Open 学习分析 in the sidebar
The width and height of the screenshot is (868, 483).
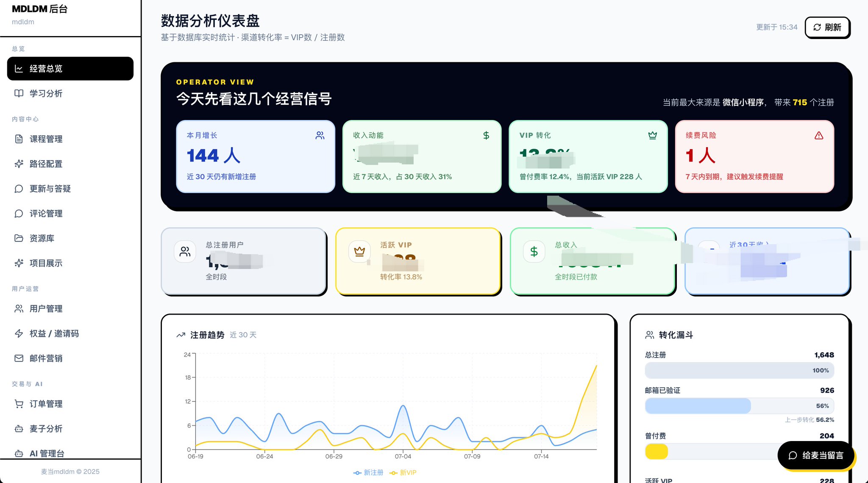(x=70, y=93)
